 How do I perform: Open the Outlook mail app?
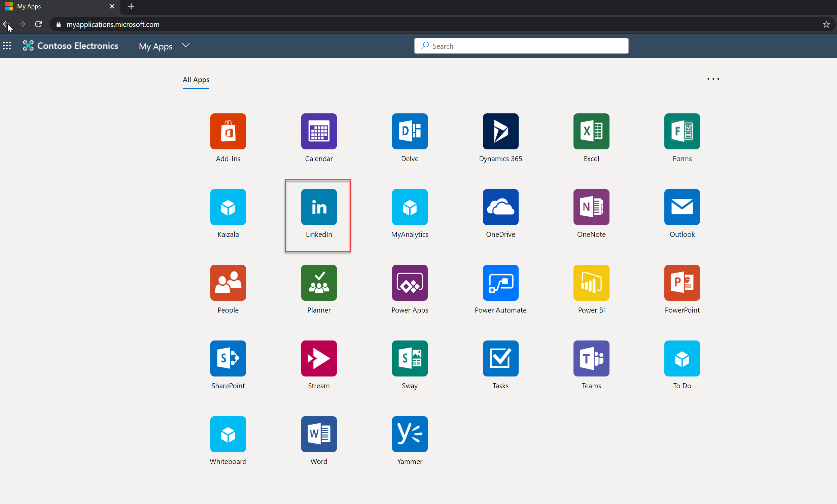(x=682, y=207)
